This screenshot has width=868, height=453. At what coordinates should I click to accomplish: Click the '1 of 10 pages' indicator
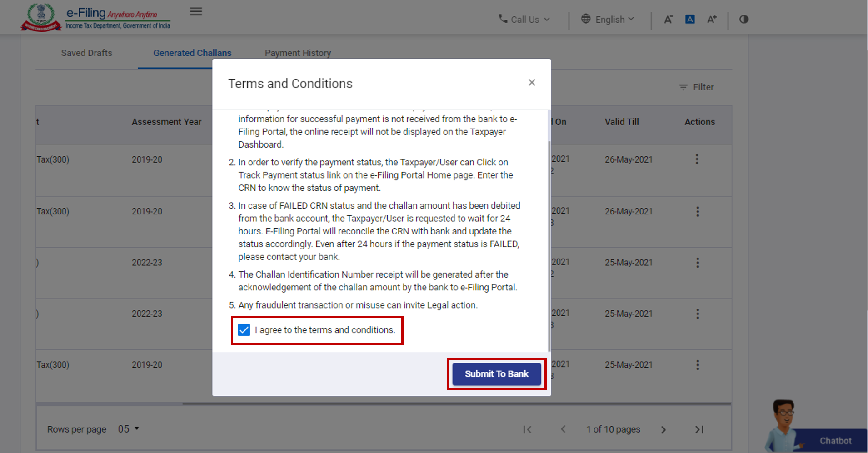pyautogui.click(x=613, y=429)
